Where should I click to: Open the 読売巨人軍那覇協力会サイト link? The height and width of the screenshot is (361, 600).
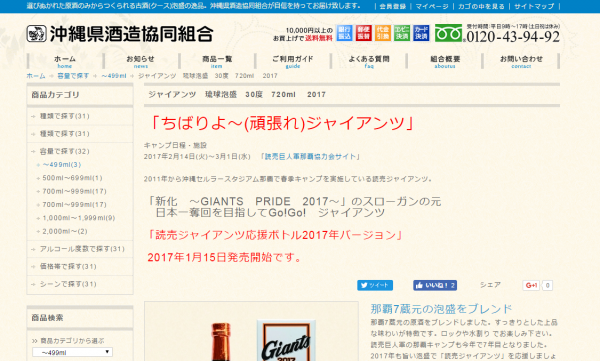(x=310, y=157)
